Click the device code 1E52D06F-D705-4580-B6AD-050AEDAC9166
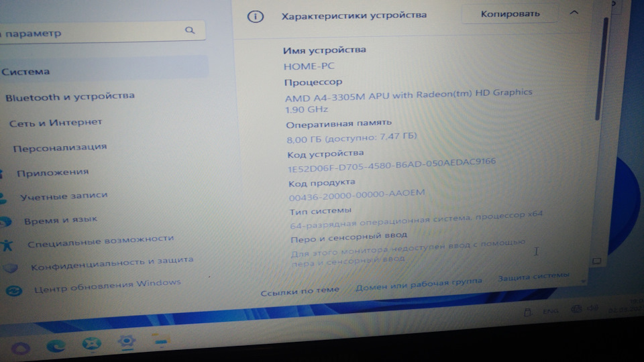 tap(391, 165)
